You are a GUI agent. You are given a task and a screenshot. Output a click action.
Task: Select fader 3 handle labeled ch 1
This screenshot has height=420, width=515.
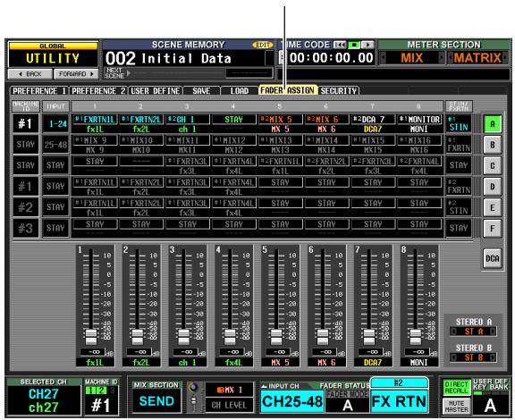click(x=183, y=337)
